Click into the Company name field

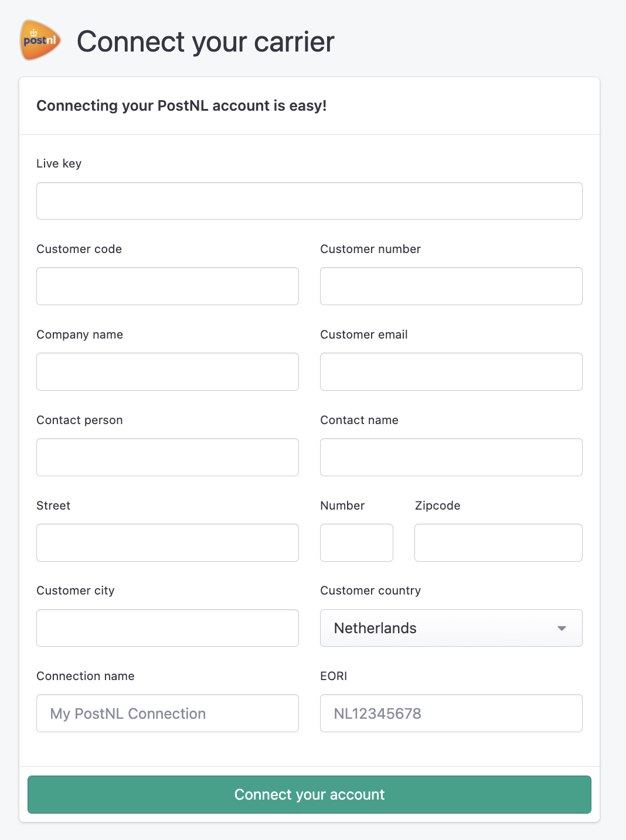(x=168, y=372)
